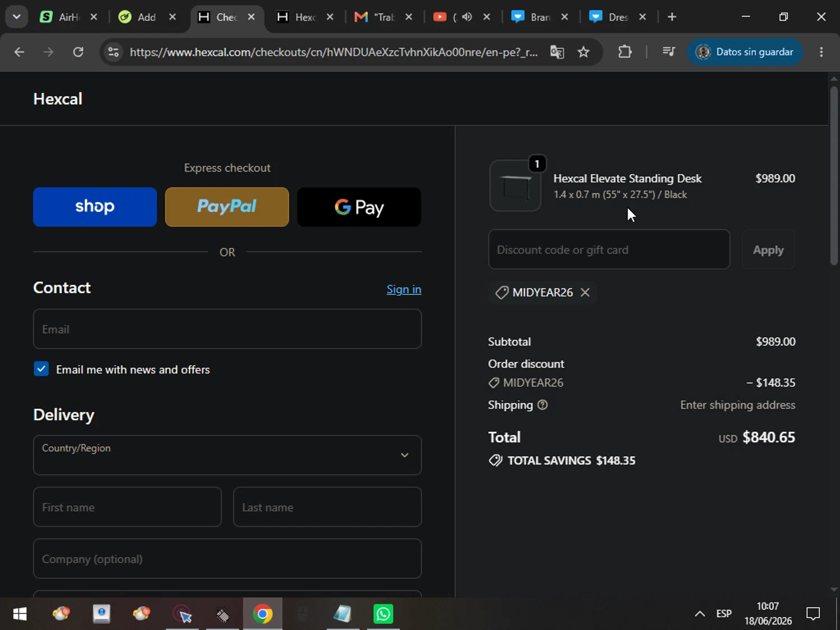Focus the First name field

pyautogui.click(x=127, y=507)
